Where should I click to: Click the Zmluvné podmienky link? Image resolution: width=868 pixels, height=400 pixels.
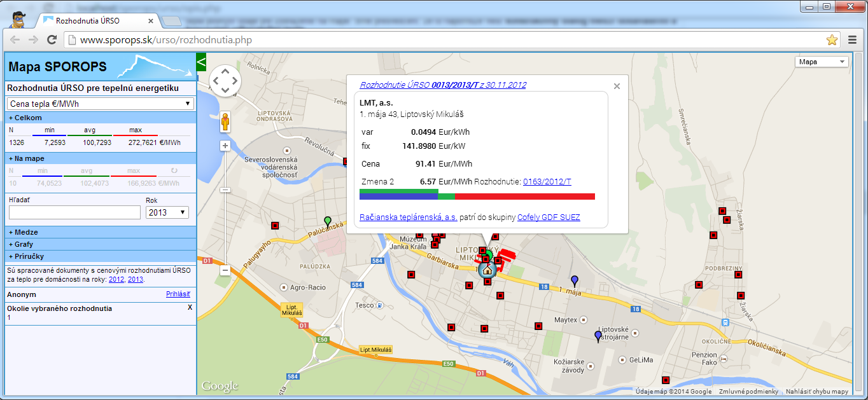click(748, 392)
